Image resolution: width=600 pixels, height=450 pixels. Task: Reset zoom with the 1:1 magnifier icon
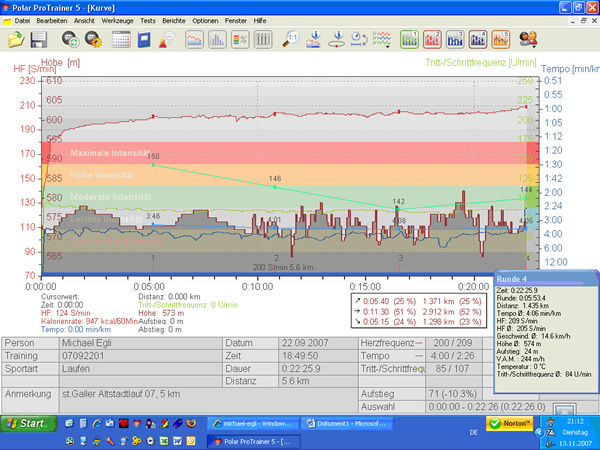pyautogui.click(x=291, y=39)
